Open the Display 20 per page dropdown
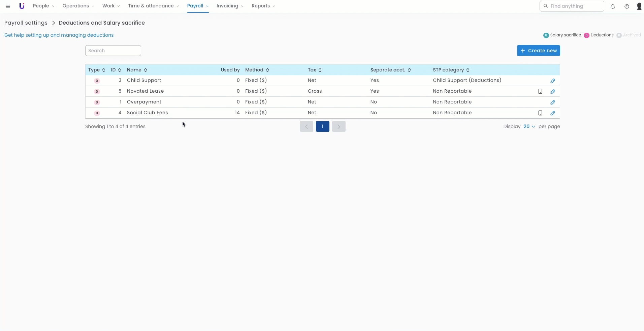Viewport: 644px width, 331px height. pyautogui.click(x=529, y=126)
